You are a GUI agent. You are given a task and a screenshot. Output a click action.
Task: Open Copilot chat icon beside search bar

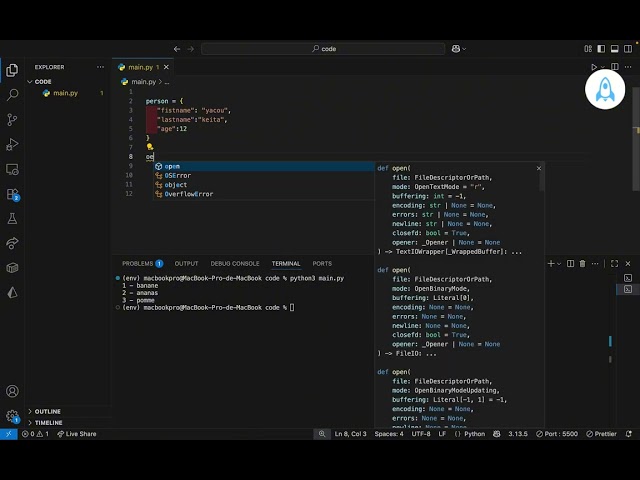(456, 49)
